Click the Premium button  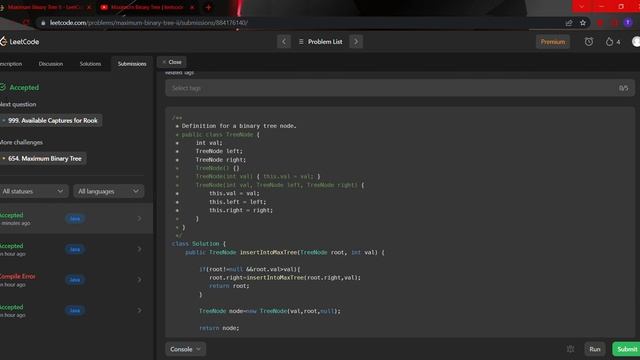(x=553, y=42)
